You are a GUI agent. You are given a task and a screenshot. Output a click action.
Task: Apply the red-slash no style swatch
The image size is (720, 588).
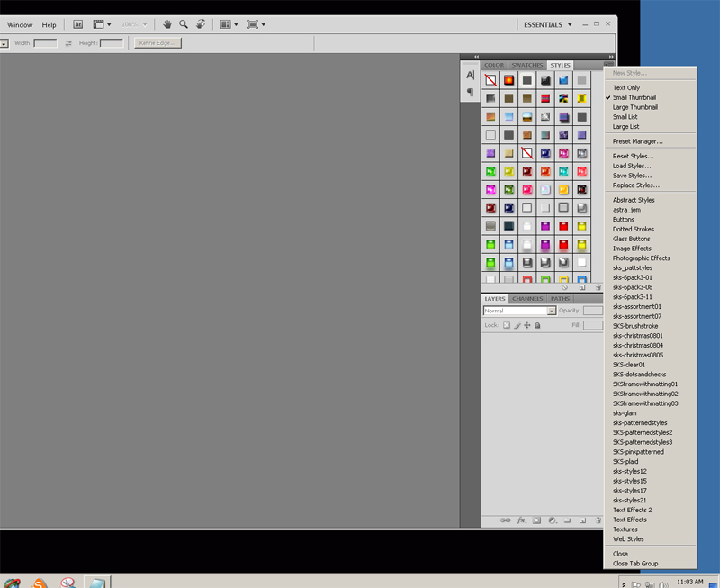click(490, 80)
